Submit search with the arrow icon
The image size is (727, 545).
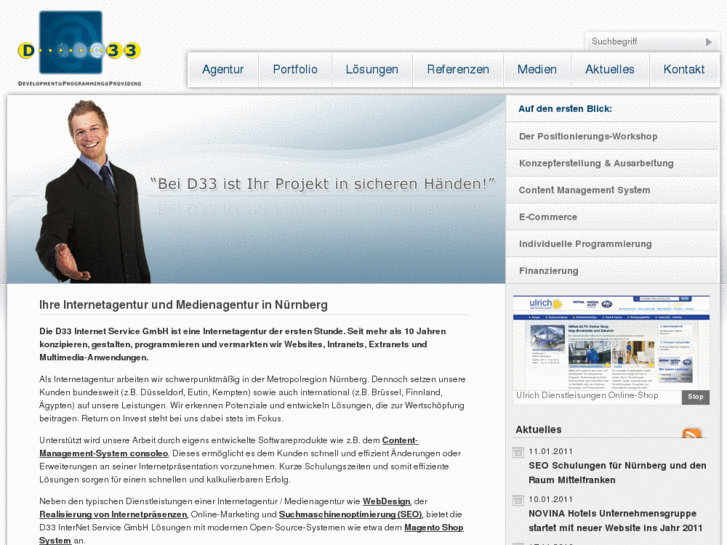pyautogui.click(x=708, y=42)
